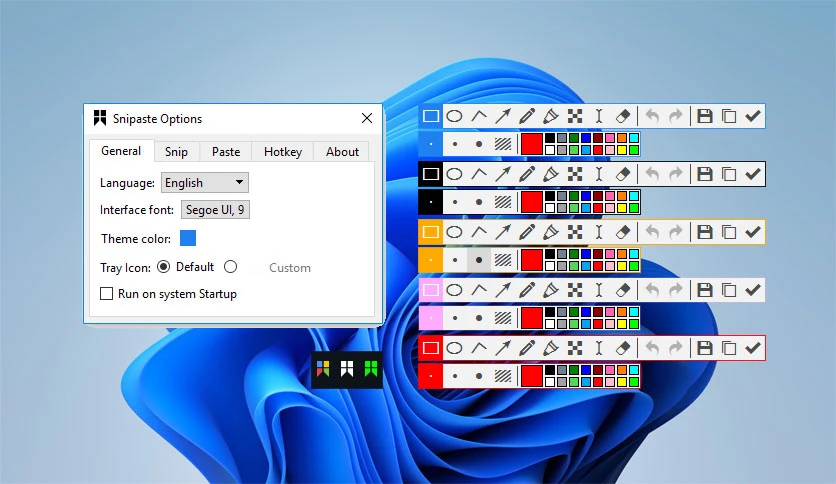Go to the About tab
Screen dimensions: 836x484
342,152
